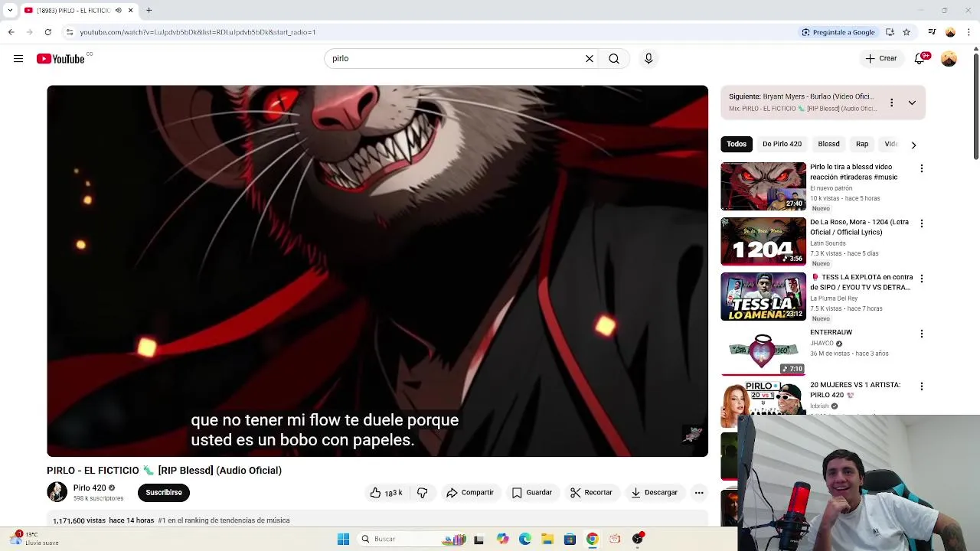Click the main video player

(377, 271)
